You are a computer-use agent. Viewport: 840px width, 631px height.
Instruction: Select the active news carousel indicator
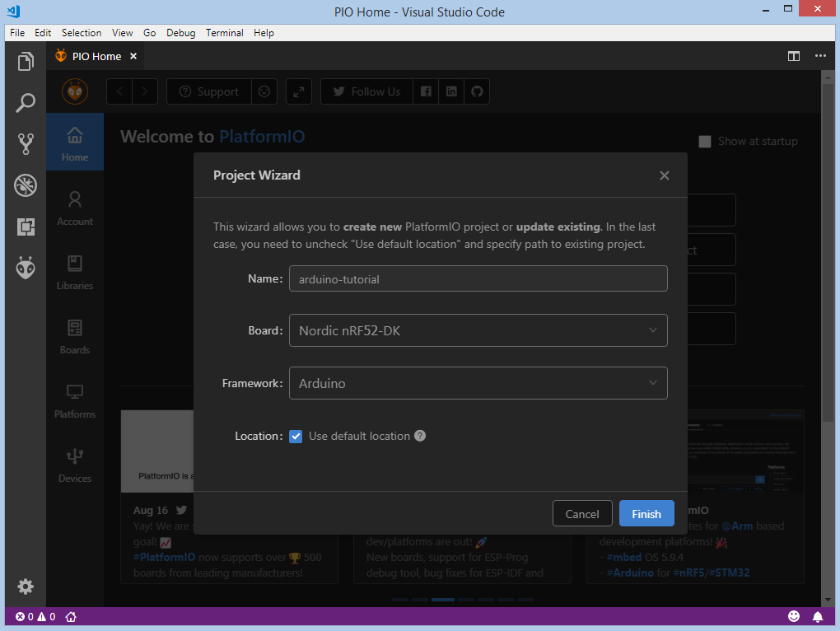pyautogui.click(x=443, y=600)
